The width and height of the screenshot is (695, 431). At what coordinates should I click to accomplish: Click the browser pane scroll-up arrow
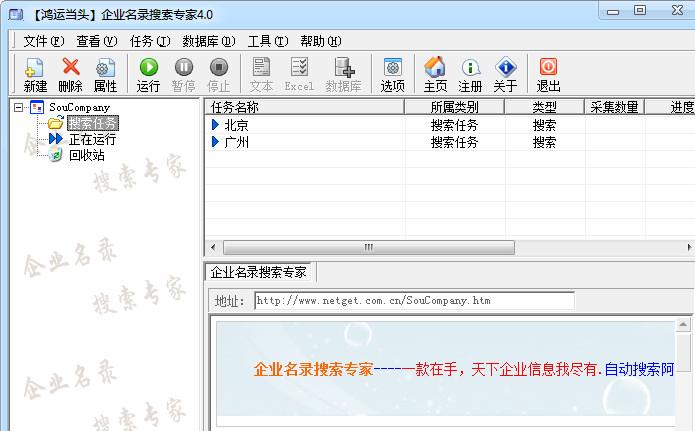click(683, 325)
